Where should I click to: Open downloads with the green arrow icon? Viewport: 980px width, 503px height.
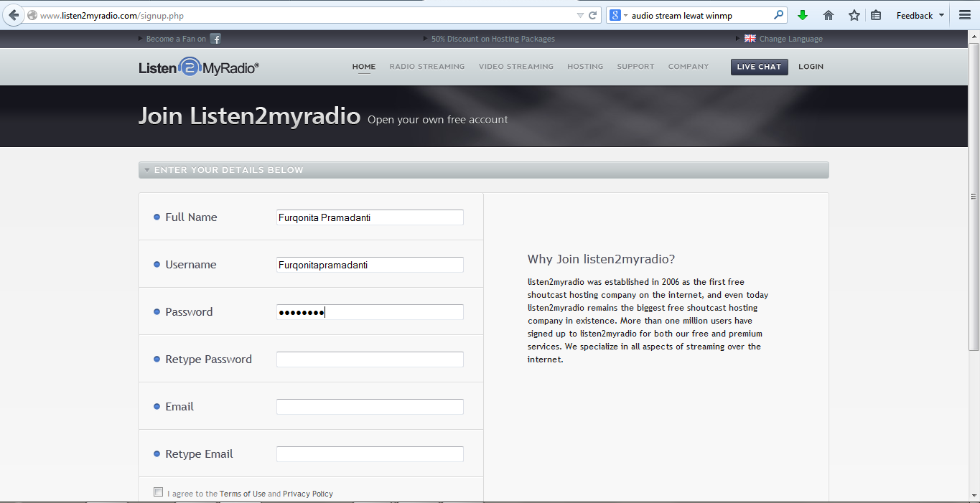pyautogui.click(x=803, y=15)
